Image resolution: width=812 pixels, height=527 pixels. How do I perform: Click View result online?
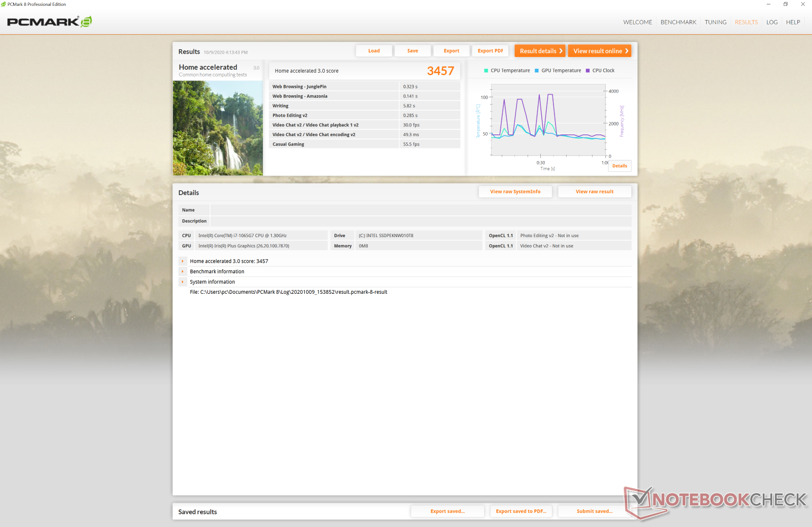point(600,51)
